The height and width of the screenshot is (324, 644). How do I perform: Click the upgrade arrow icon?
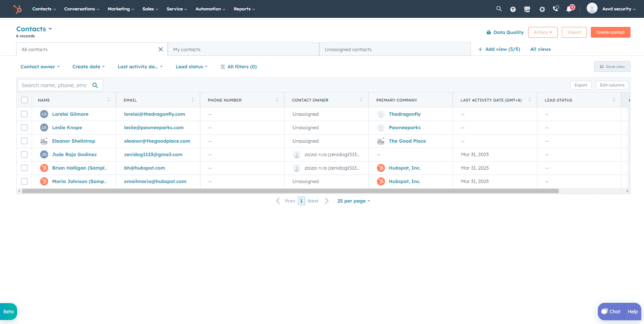[x=513, y=9]
